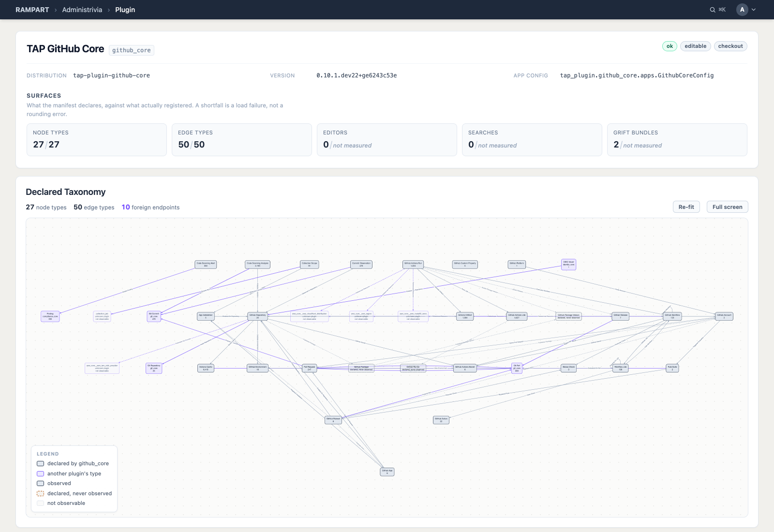Open the Editors surface card
Image resolution: width=774 pixels, height=532 pixels.
pos(387,140)
